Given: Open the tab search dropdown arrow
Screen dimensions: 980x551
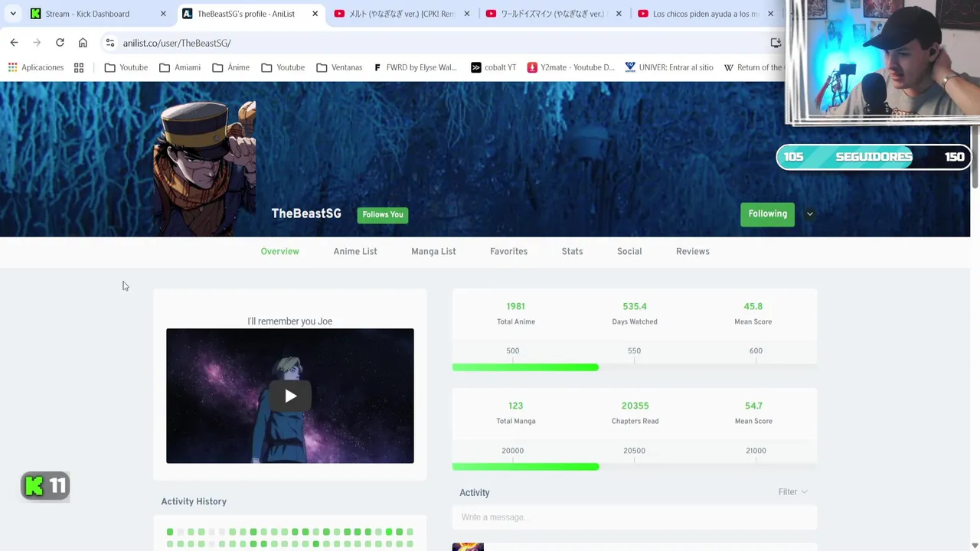Looking at the screenshot, I should [13, 14].
